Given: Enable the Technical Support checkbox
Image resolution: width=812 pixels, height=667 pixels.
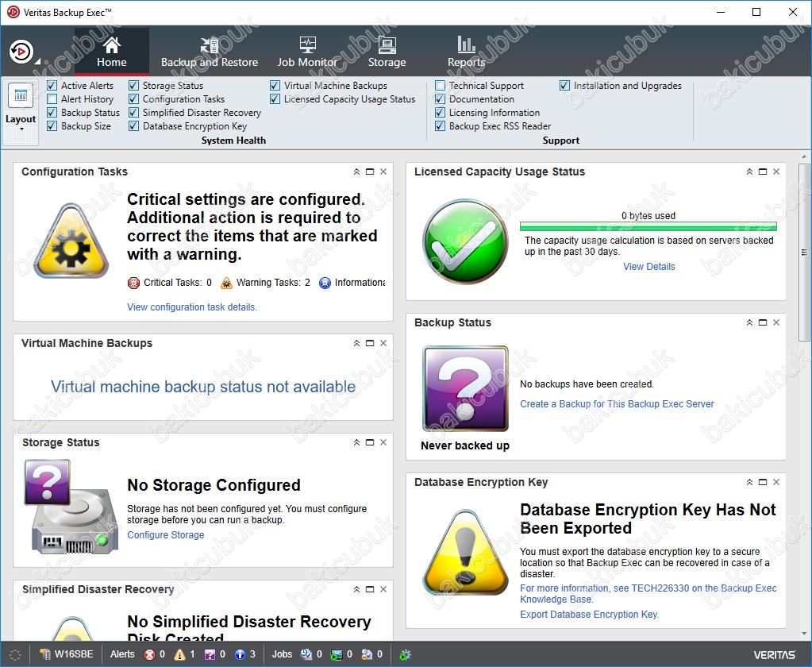Looking at the screenshot, I should tap(441, 86).
